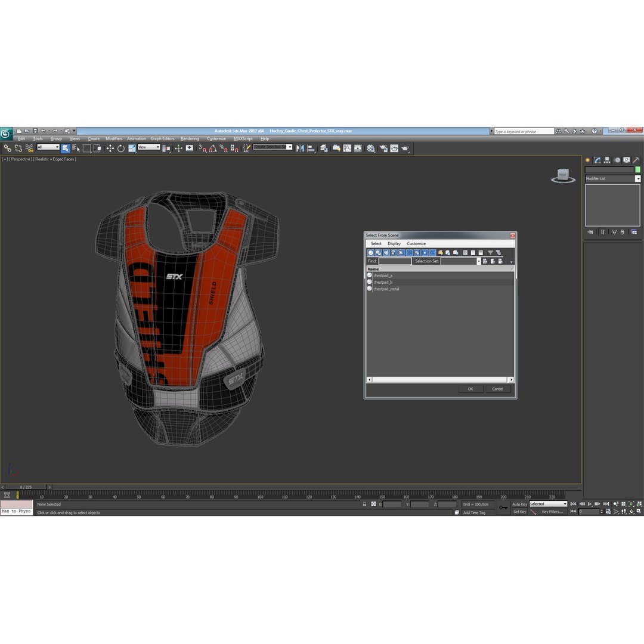Open the selection filter All dropdown

(x=48, y=147)
